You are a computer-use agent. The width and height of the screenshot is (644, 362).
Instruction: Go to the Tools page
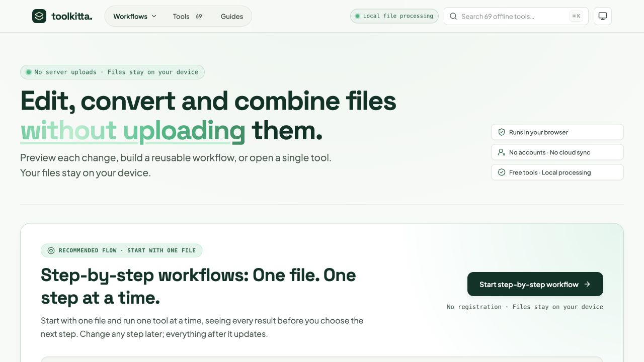[x=187, y=16]
